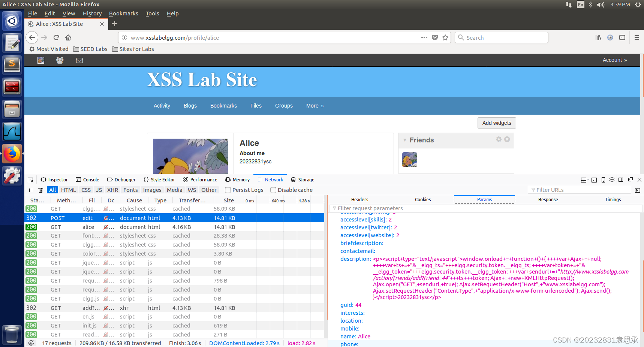This screenshot has height=347, width=644.
Task: Open the Firefox Library icon
Action: (598, 37)
